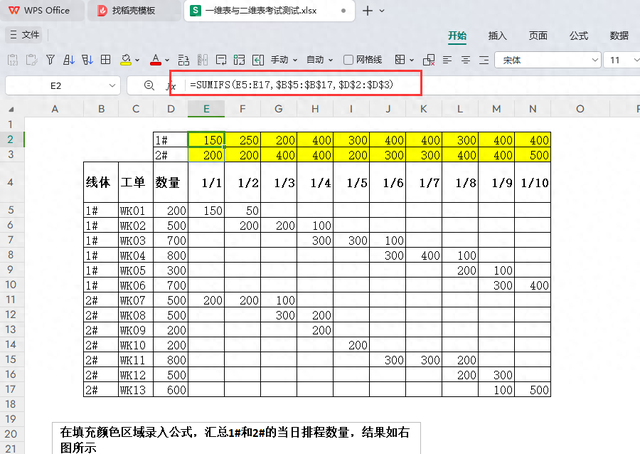
Task: Toggle the 网格线 gridlines checkbox
Action: 348,60
